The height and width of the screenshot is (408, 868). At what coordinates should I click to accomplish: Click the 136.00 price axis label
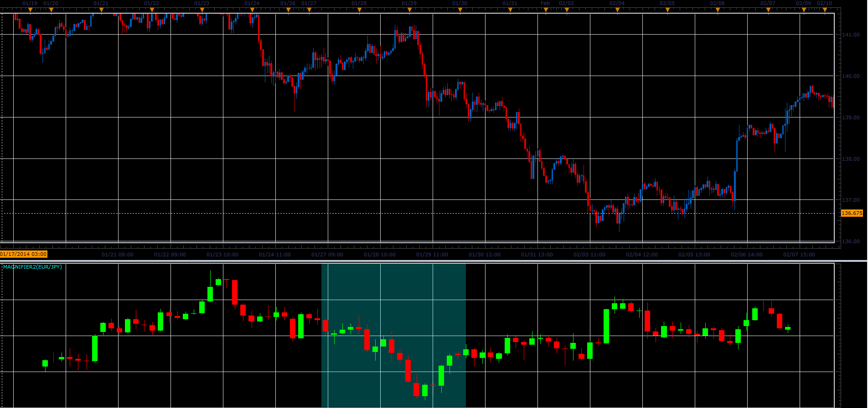coord(851,241)
